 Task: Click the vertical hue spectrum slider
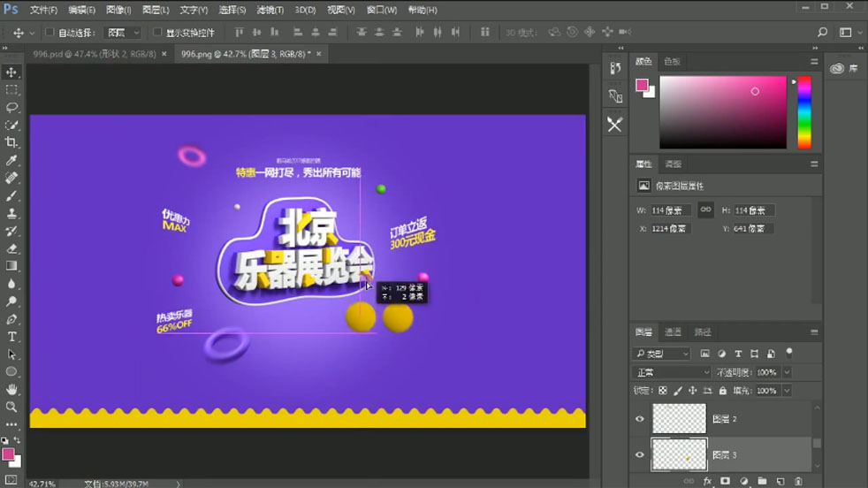point(804,112)
